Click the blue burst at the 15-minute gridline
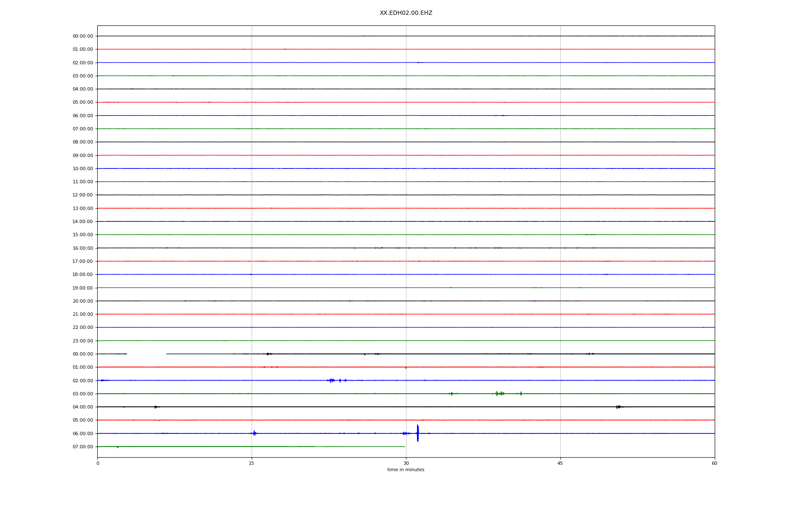Screen dimensions: 812x508 [x=254, y=433]
